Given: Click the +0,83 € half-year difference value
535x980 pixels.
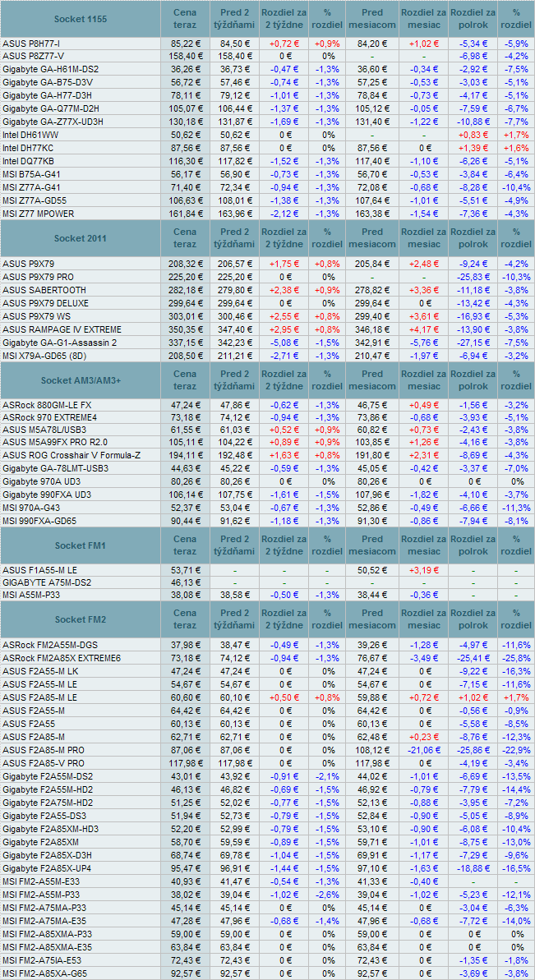Looking at the screenshot, I should [x=472, y=134].
